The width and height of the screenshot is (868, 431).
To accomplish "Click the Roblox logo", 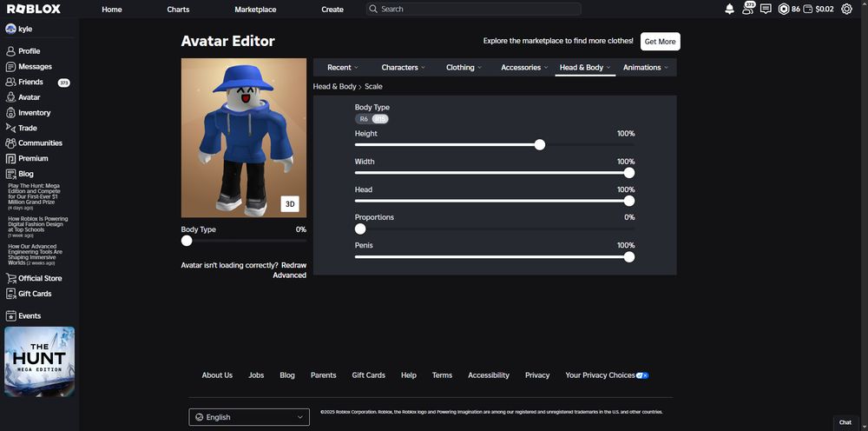I will point(34,9).
